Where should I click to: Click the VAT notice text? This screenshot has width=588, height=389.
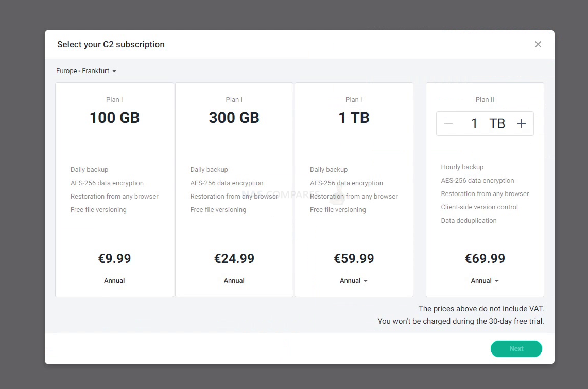(x=481, y=308)
